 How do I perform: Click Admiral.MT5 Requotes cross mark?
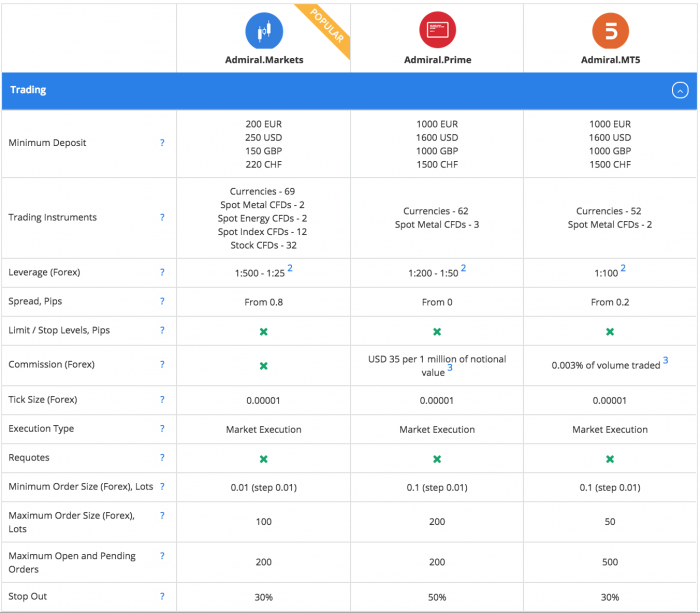tap(610, 459)
